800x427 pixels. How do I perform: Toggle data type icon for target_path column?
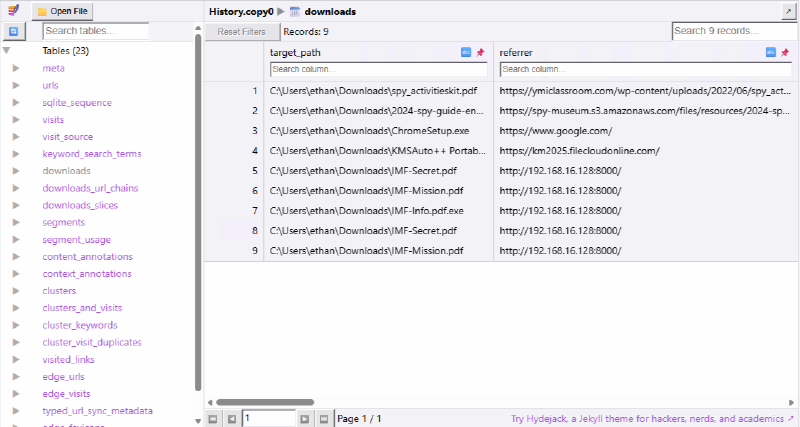(x=466, y=52)
